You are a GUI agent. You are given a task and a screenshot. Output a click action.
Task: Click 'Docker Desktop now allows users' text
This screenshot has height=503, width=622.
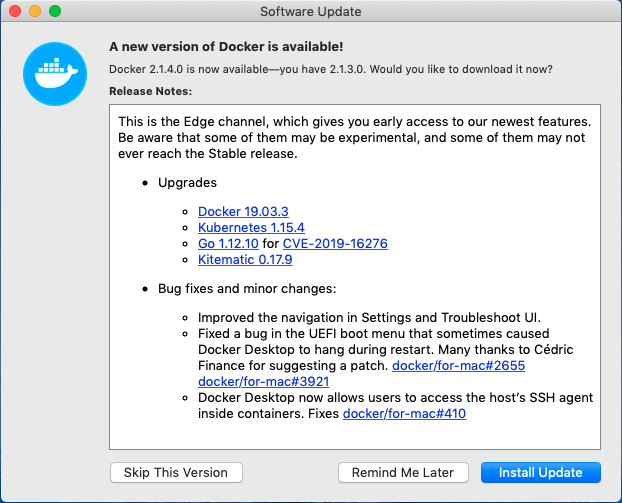pyautogui.click(x=395, y=405)
